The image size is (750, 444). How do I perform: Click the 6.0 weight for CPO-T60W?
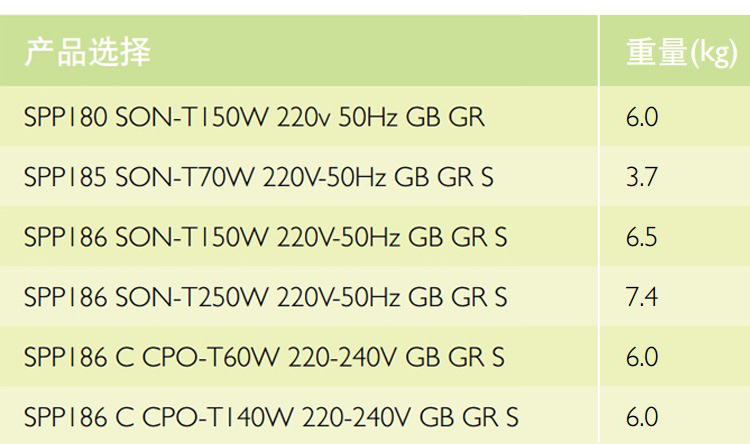[642, 357]
